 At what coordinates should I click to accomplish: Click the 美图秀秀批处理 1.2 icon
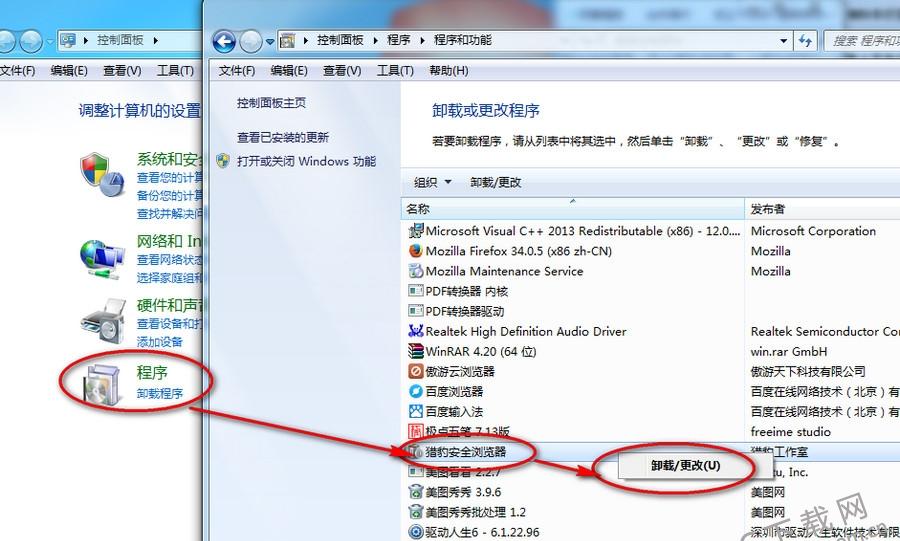click(416, 512)
